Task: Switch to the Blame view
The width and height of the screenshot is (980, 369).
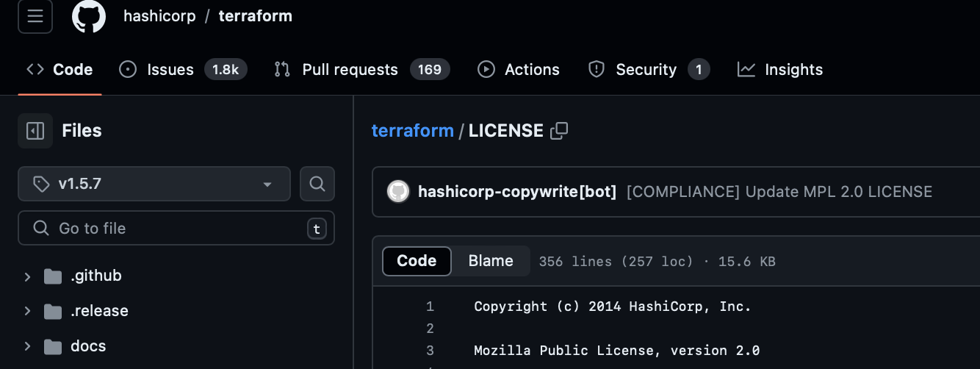Action: point(491,261)
